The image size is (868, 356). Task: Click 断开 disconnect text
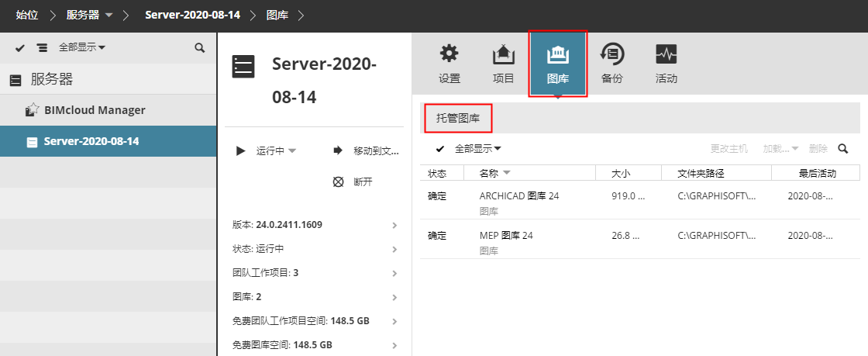(363, 181)
